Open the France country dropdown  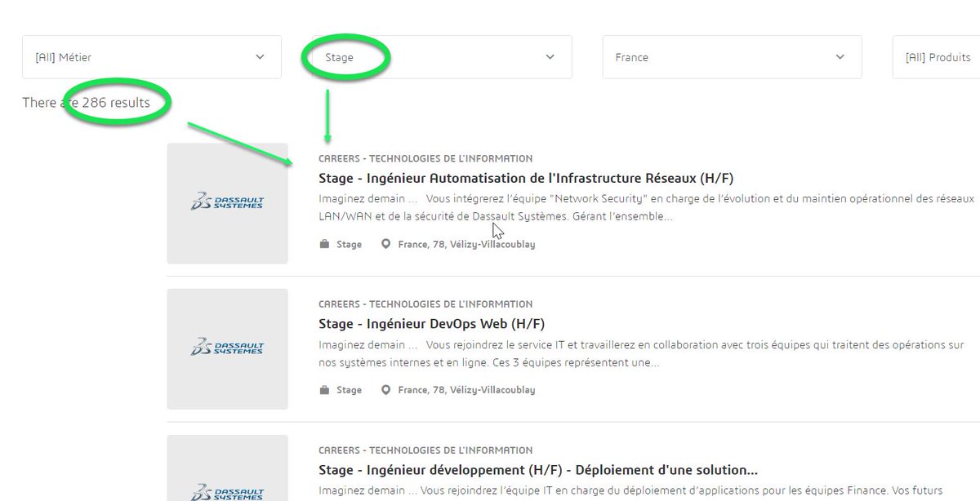click(732, 57)
